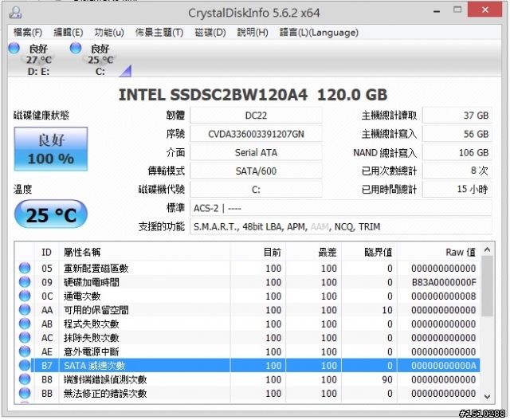Click the ID column header

click(47, 252)
